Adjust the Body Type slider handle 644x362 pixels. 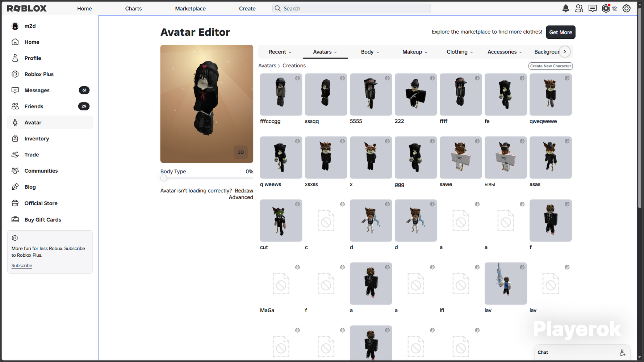164,178
